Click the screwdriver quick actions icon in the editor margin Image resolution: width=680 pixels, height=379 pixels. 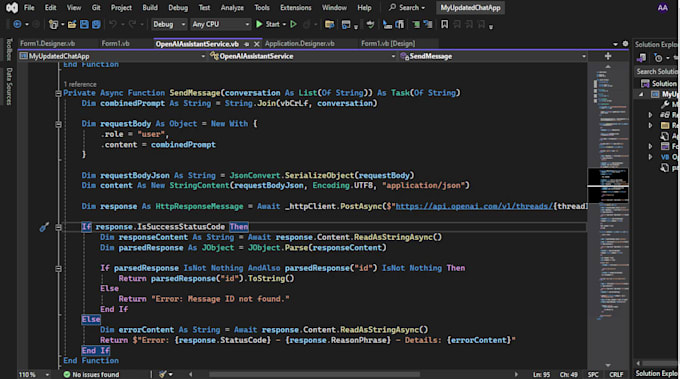click(44, 227)
